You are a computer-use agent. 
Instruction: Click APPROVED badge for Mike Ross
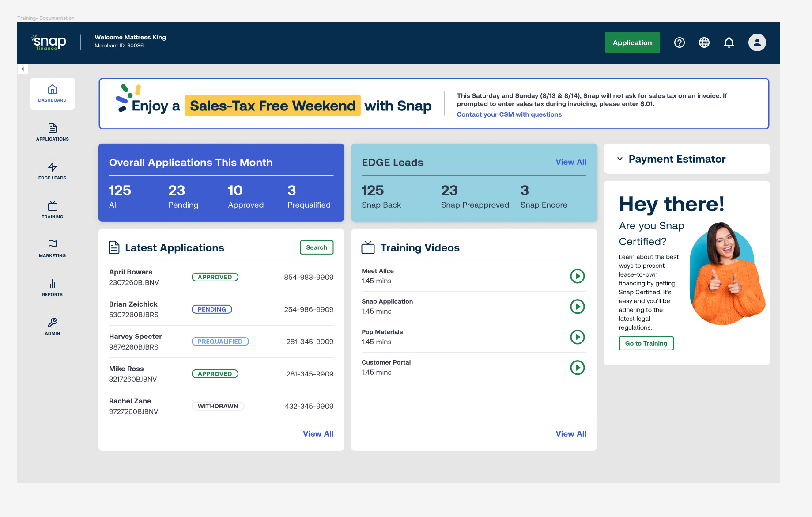[x=215, y=374]
